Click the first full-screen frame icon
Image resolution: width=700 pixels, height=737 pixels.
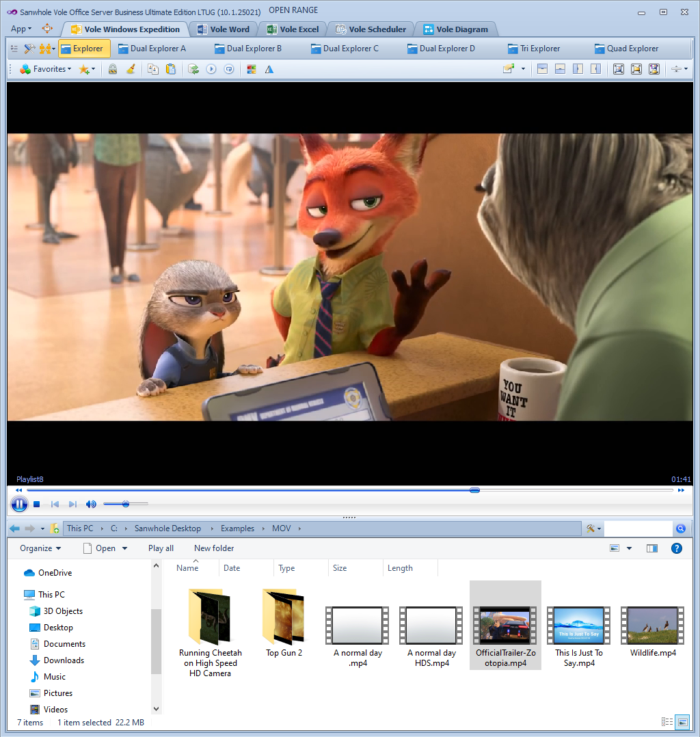pos(619,69)
